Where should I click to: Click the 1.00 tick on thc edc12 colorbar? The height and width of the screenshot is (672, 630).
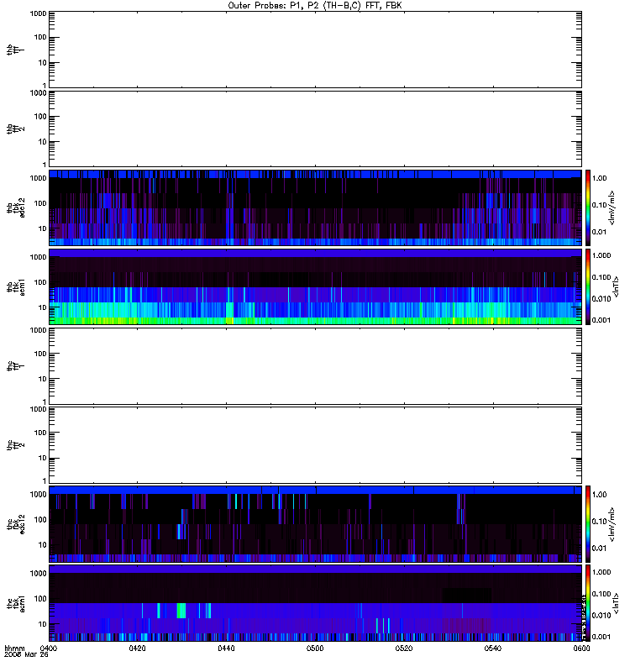point(599,495)
